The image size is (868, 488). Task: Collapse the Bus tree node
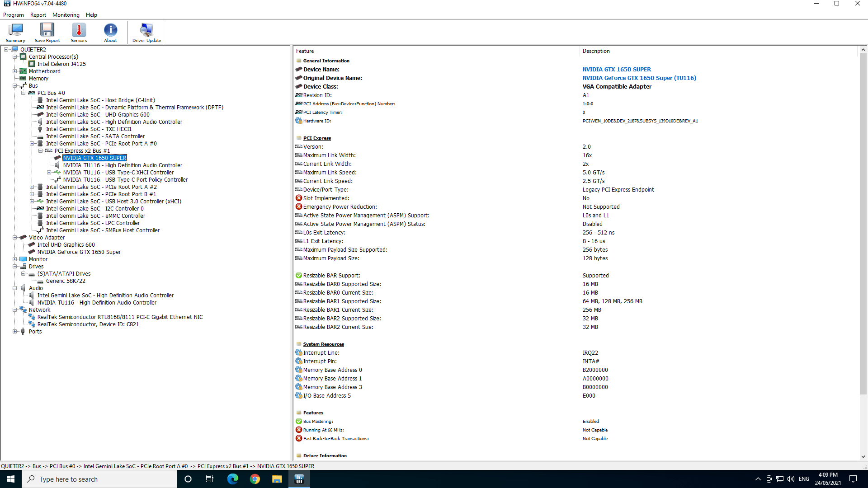point(15,86)
